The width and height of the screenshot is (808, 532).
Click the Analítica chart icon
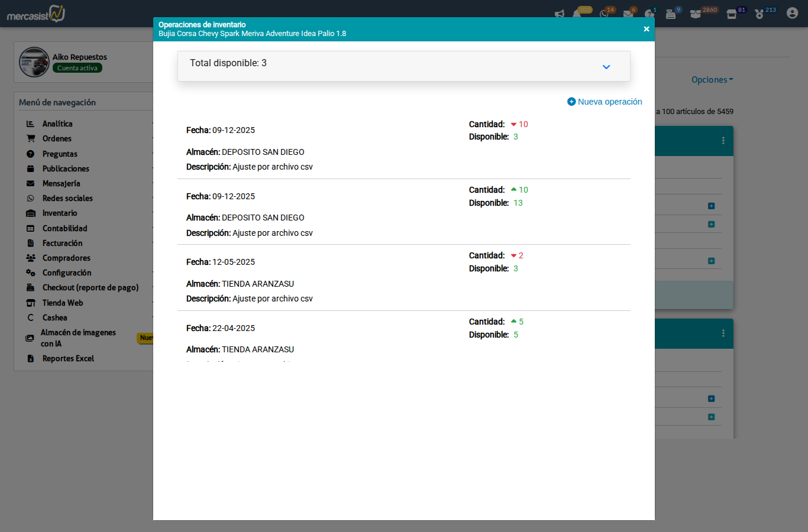pyautogui.click(x=31, y=124)
